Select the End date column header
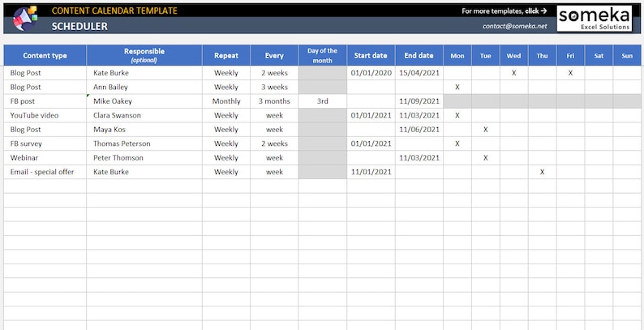The height and width of the screenshot is (330, 644). 419,55
